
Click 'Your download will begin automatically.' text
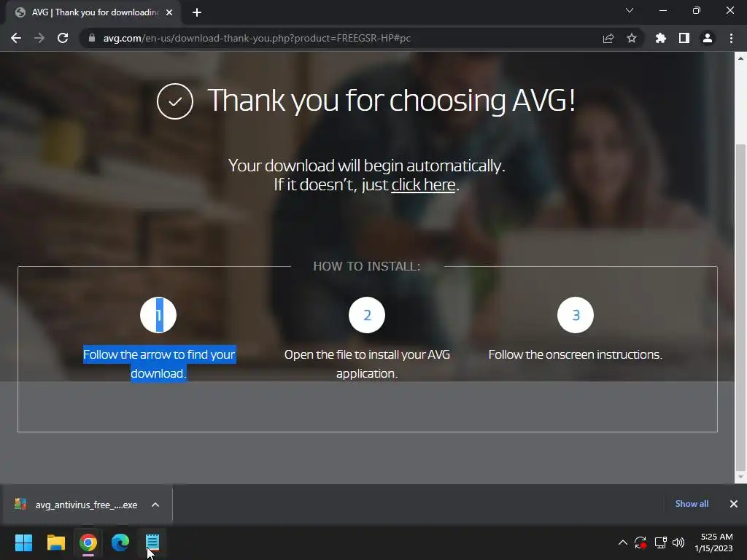pyautogui.click(x=366, y=166)
